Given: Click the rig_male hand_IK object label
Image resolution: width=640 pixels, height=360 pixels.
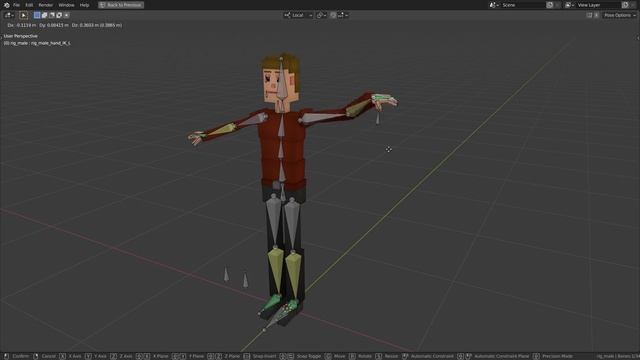Looking at the screenshot, I should [37, 43].
